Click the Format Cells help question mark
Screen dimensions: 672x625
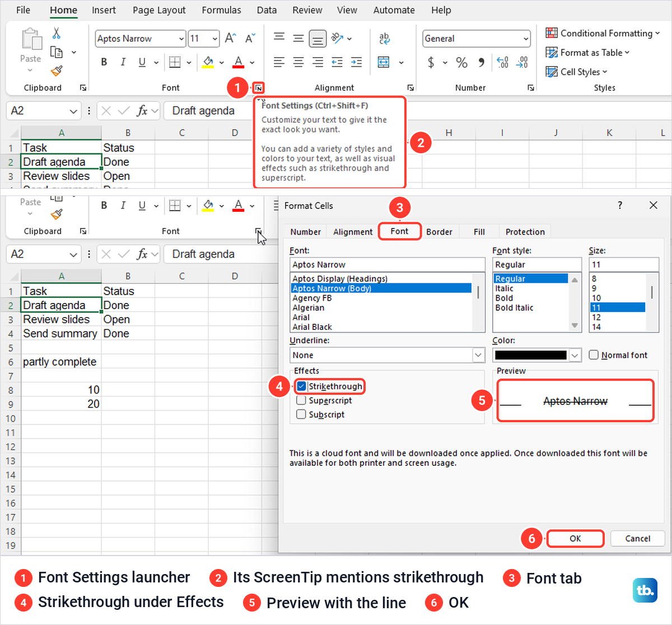[x=620, y=206]
